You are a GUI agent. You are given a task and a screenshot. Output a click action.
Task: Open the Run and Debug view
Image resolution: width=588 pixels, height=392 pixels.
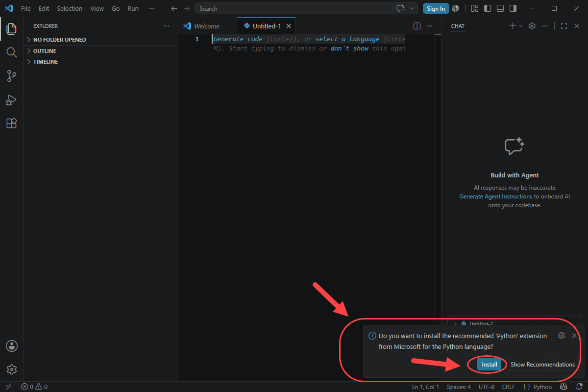click(x=11, y=100)
